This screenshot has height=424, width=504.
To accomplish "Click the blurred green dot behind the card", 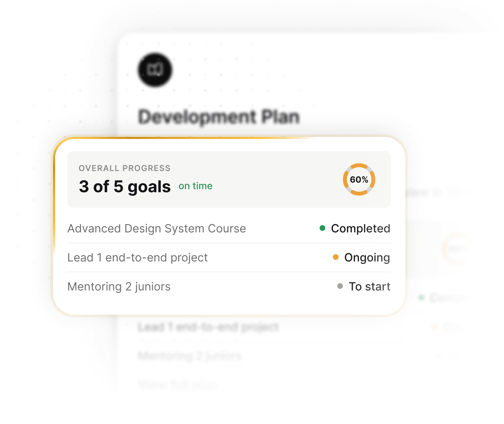I will pos(421,298).
